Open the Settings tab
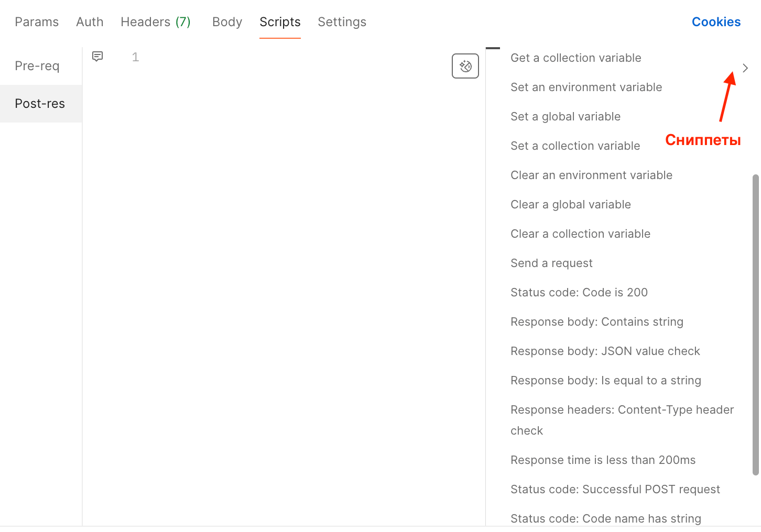The image size is (761, 532). (x=342, y=22)
